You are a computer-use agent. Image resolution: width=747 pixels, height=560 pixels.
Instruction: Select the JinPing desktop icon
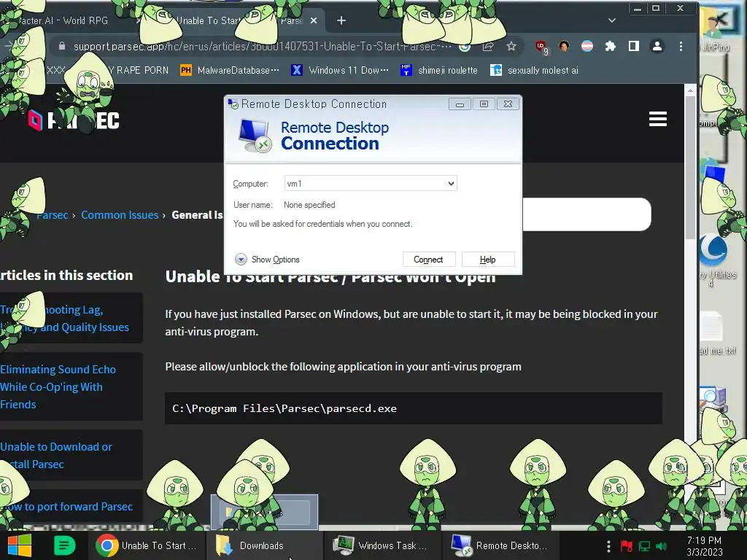tap(716, 31)
